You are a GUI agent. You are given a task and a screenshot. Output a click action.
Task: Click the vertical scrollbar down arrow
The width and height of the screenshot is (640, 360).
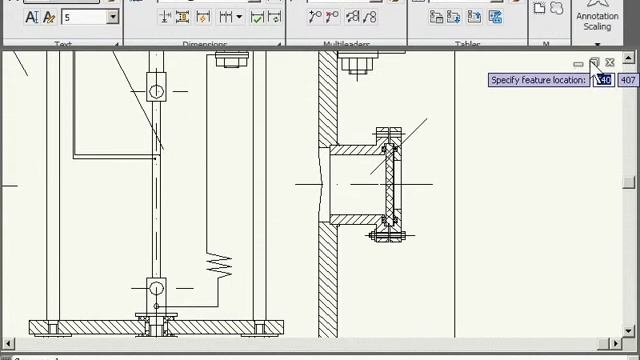[629, 331]
